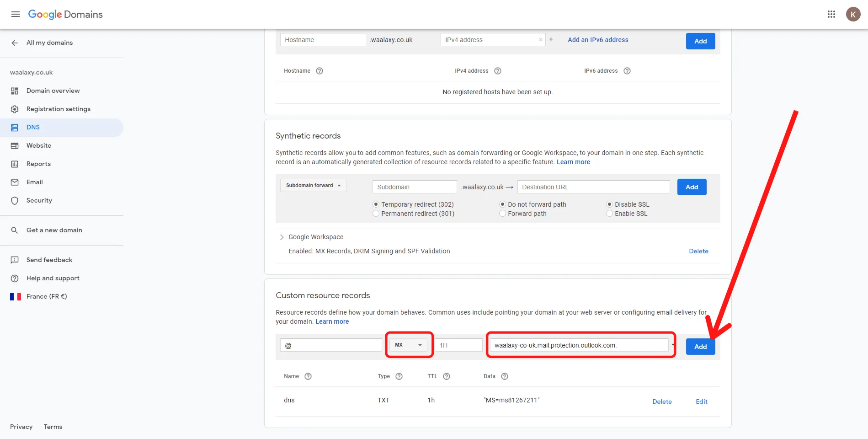Click the back arrow beside All my domains

15,43
